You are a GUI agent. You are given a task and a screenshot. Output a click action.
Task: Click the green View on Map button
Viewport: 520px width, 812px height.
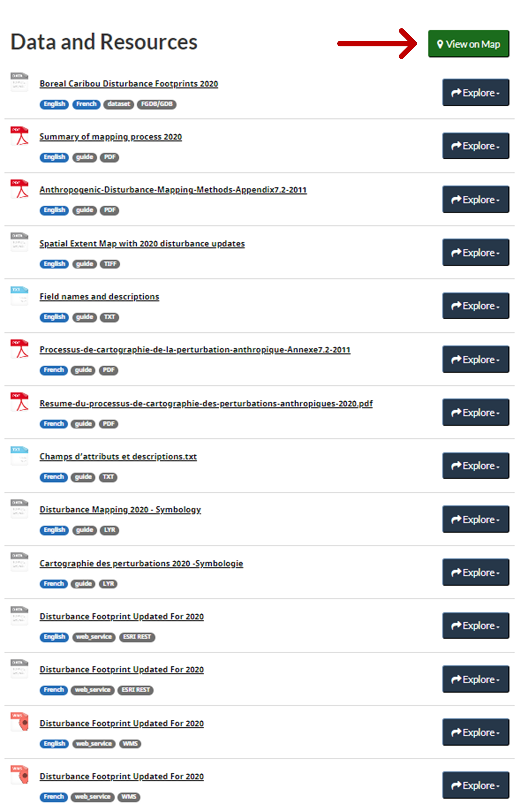tap(468, 44)
